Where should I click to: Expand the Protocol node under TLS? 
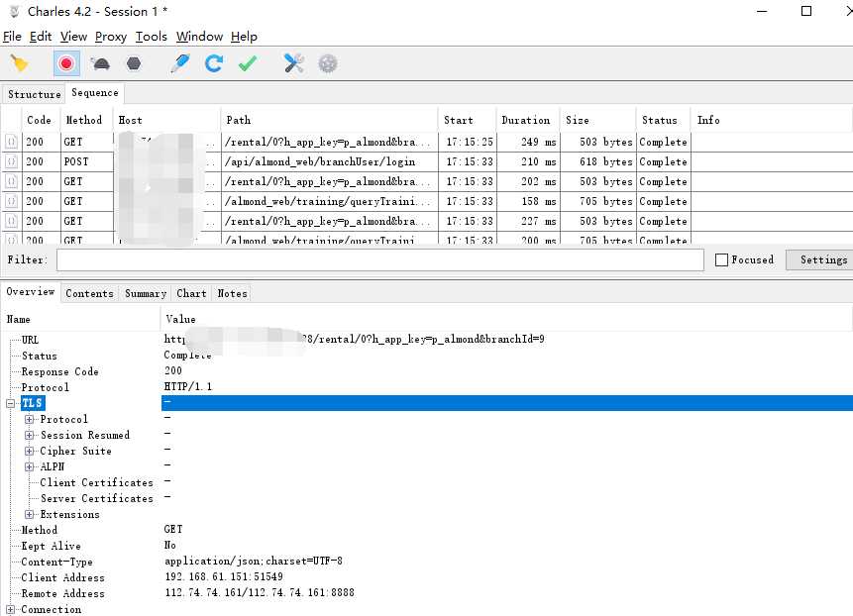(x=30, y=419)
